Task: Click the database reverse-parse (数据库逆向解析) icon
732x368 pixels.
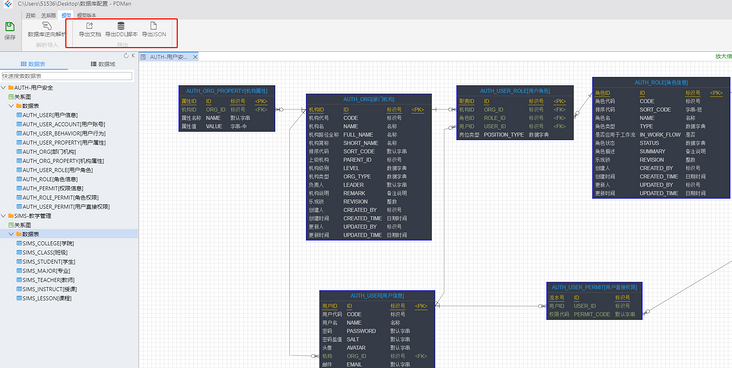Action: [x=47, y=26]
